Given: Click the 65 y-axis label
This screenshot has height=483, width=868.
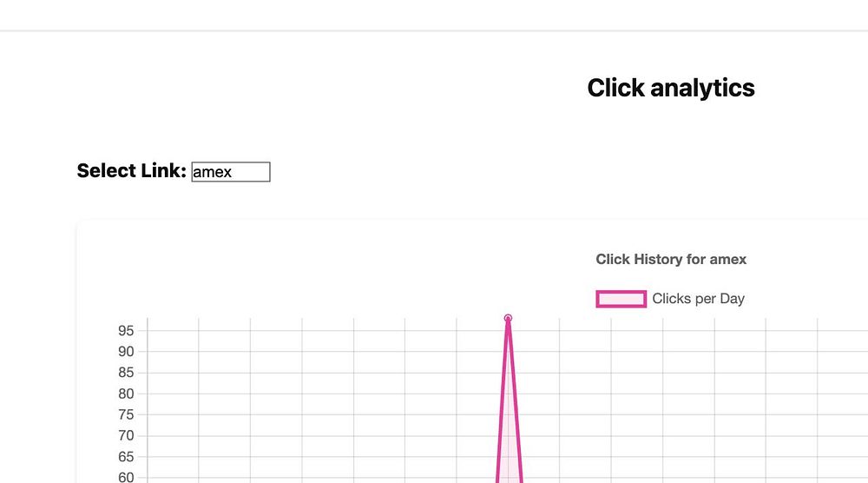Looking at the screenshot, I should (x=126, y=457).
